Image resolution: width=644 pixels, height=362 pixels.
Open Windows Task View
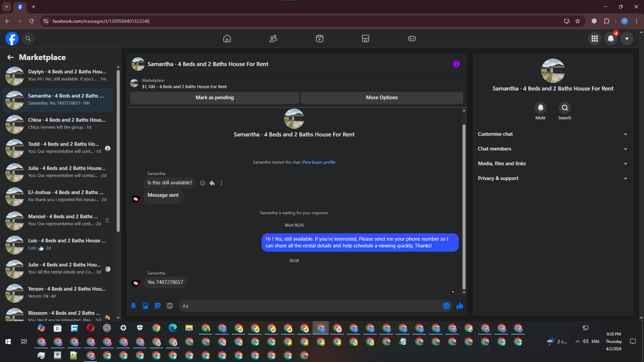click(x=24, y=342)
